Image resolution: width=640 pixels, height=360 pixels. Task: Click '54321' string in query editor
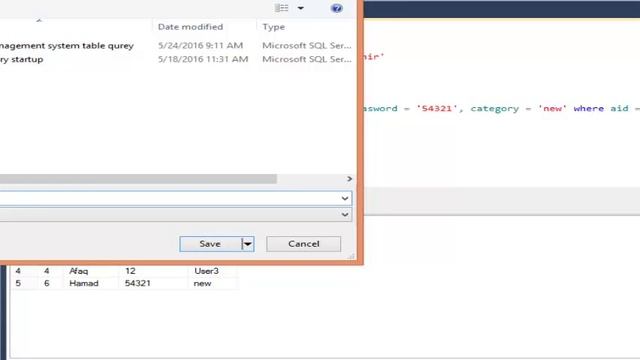[x=436, y=109]
